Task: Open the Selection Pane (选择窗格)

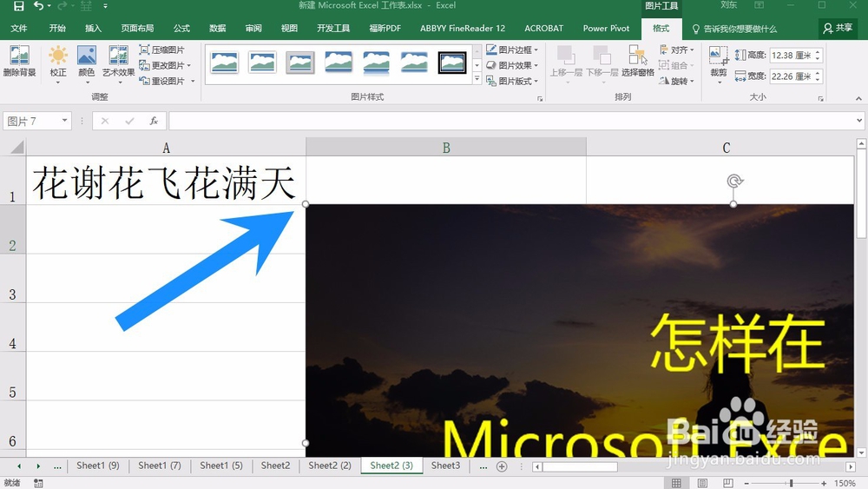Action: (638, 62)
